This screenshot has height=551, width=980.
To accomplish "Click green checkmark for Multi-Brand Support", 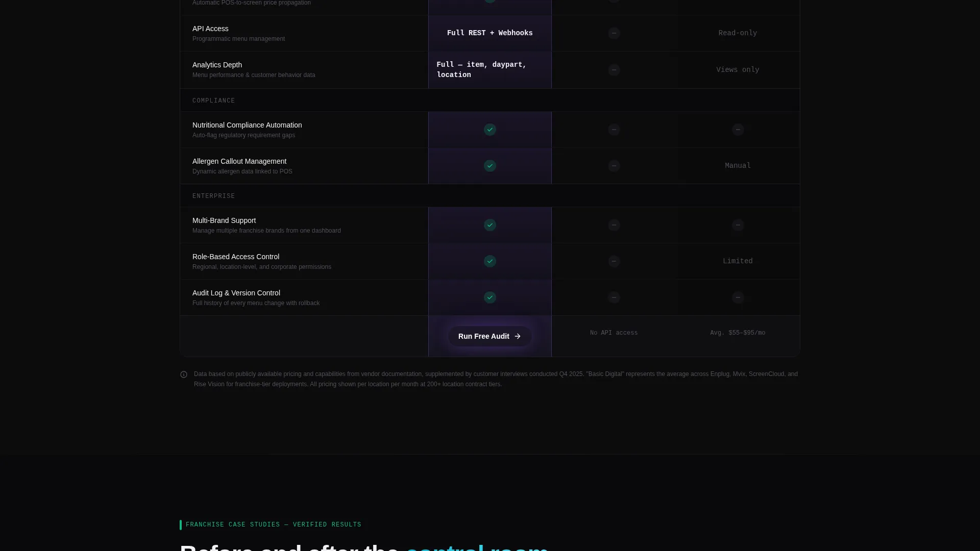I will pos(490,225).
